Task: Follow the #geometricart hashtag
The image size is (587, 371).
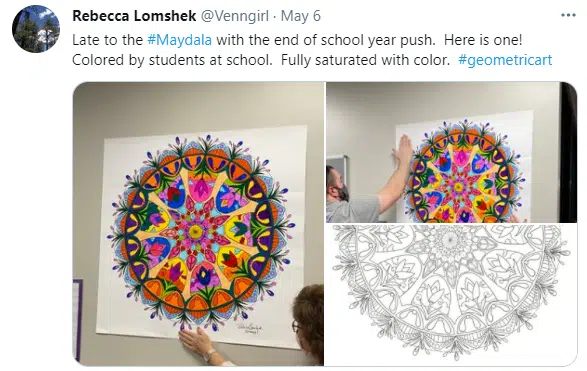Action: pos(505,60)
